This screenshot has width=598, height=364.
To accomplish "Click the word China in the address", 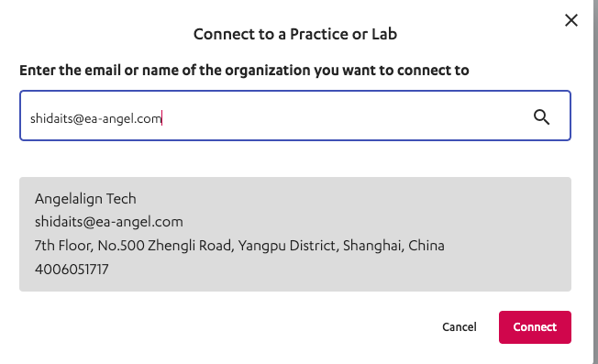I will click(x=426, y=246).
